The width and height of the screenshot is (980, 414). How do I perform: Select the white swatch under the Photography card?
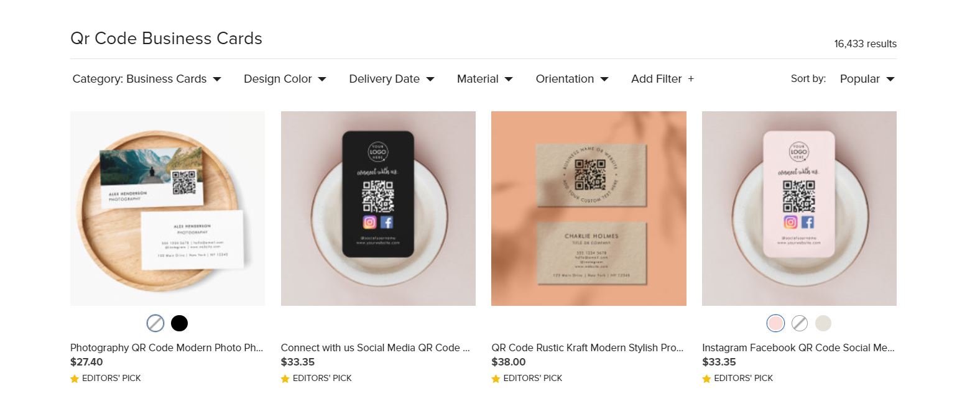click(x=155, y=323)
